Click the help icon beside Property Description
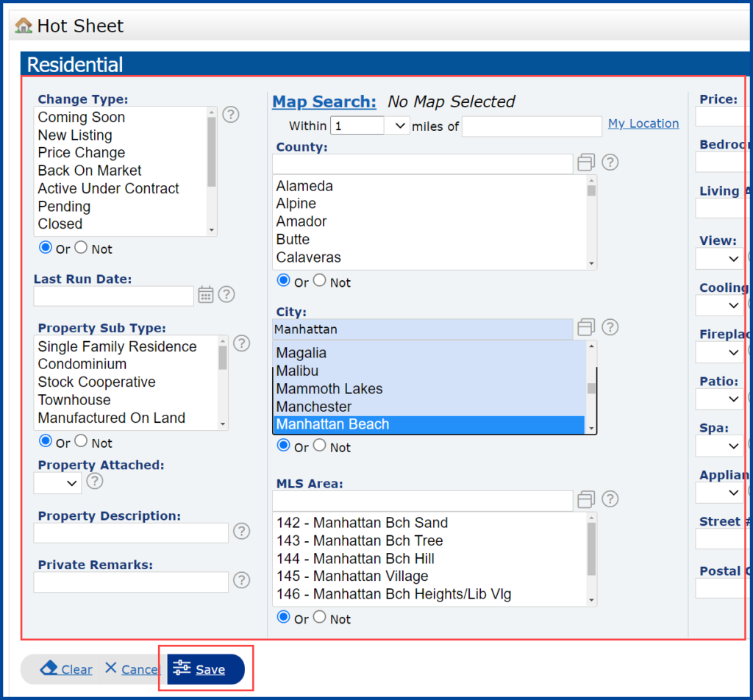 (x=241, y=531)
